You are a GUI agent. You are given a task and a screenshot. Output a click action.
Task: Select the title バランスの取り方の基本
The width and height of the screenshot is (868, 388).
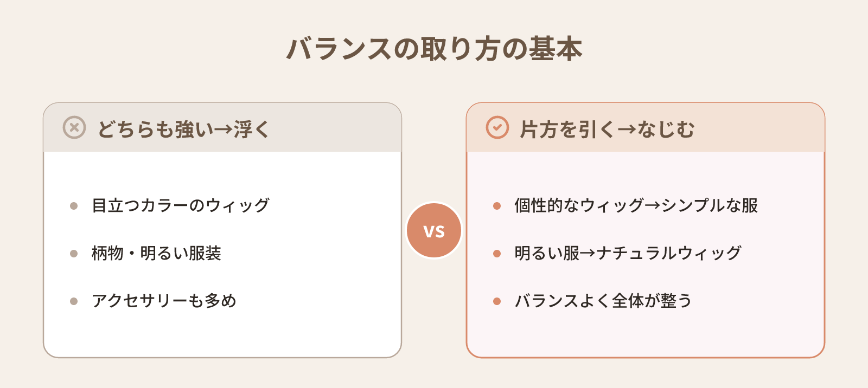click(x=434, y=49)
